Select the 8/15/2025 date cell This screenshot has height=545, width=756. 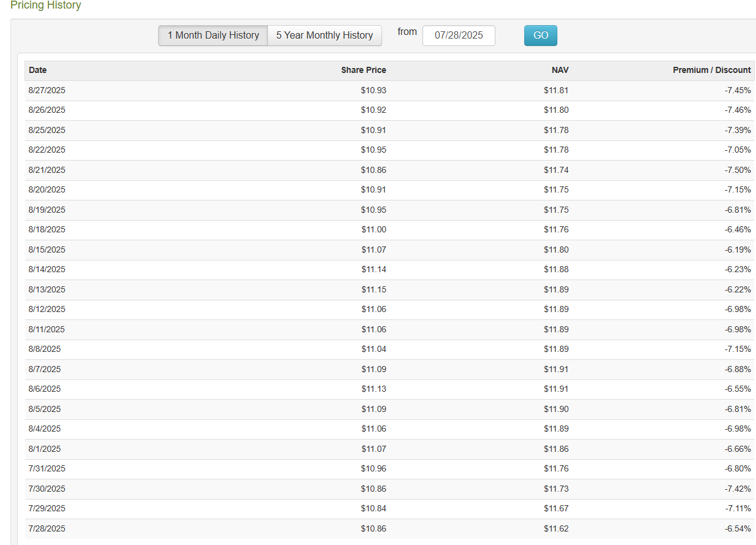coord(47,250)
